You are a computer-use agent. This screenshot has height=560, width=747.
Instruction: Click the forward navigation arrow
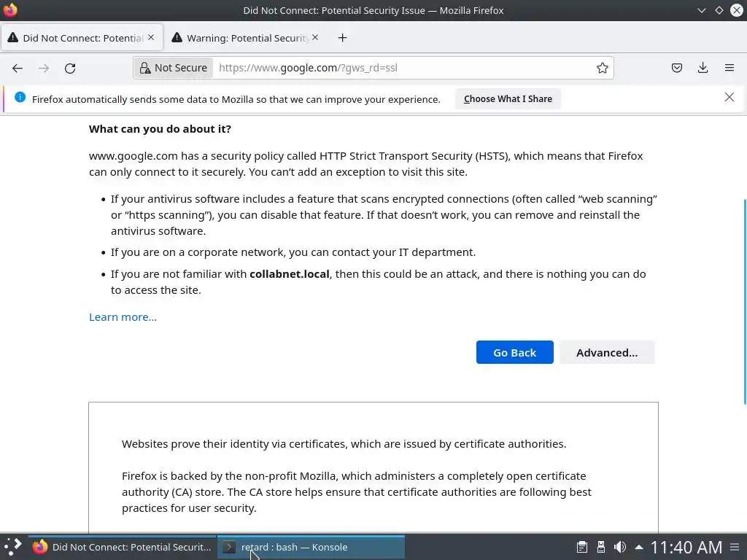coord(44,68)
